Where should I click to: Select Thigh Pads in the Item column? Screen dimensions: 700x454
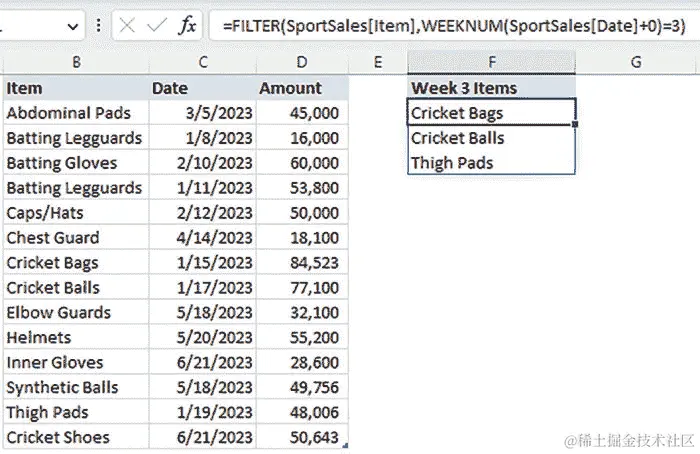76,412
